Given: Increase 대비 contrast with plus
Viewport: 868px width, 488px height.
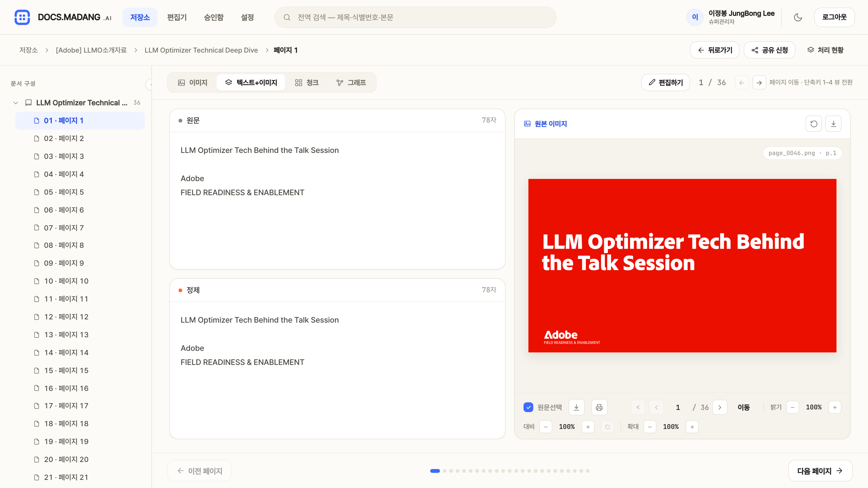Looking at the screenshot, I should (x=588, y=427).
